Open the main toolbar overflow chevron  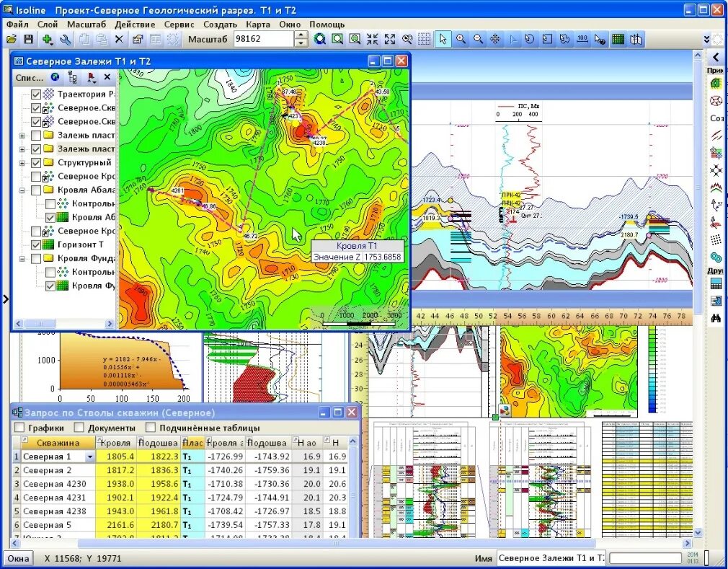[x=706, y=40]
